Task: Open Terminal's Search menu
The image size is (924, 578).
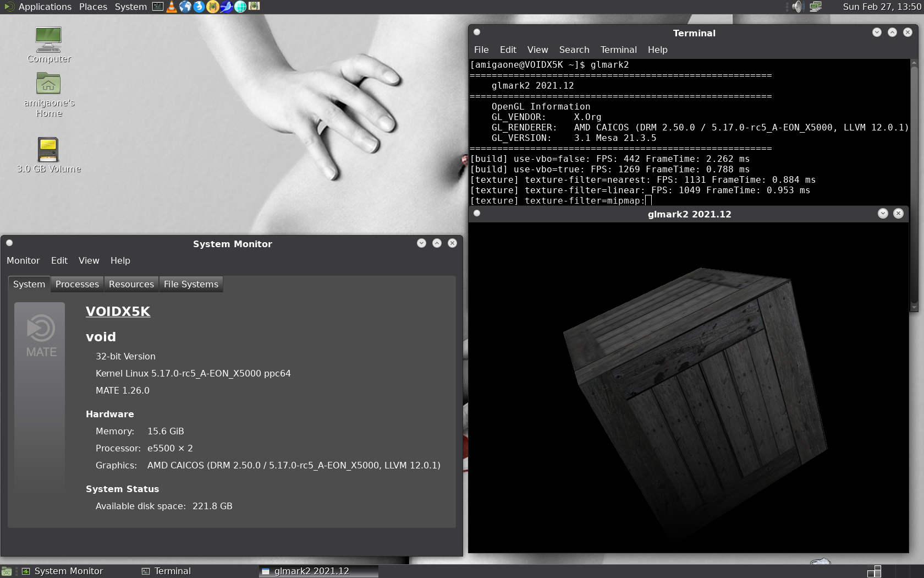Action: tap(574, 50)
